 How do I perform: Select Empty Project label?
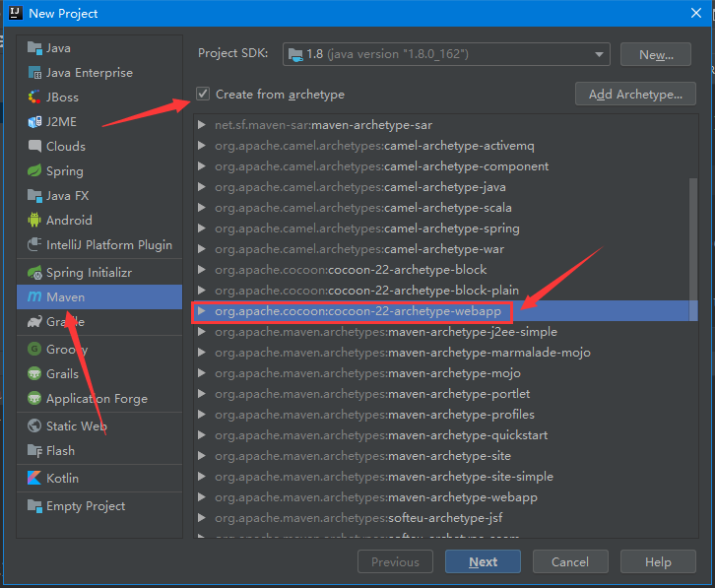click(x=86, y=506)
